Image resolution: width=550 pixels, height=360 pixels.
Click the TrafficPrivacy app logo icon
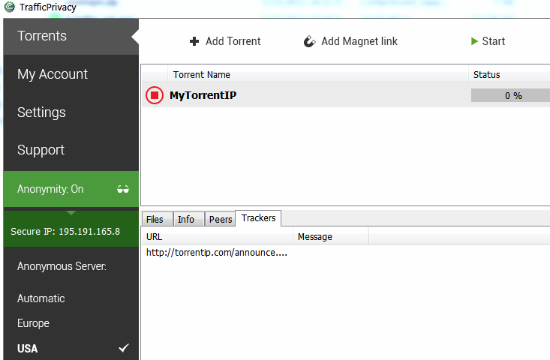pos(9,7)
